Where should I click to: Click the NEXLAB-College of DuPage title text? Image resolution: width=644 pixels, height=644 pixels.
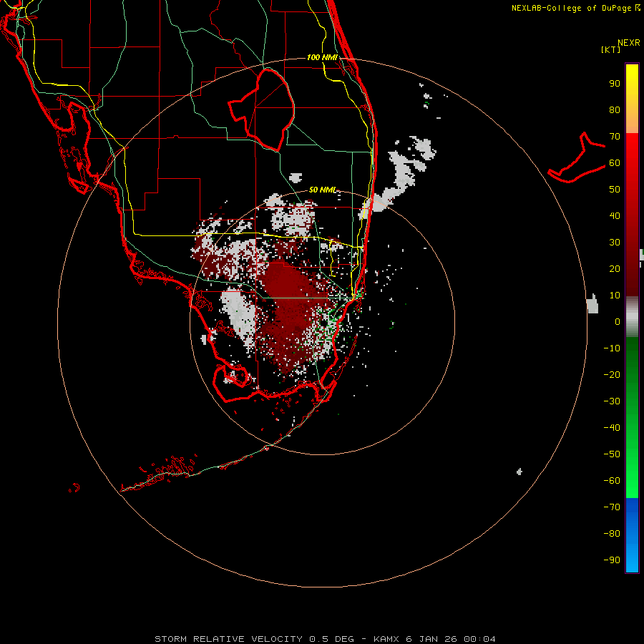click(x=571, y=8)
